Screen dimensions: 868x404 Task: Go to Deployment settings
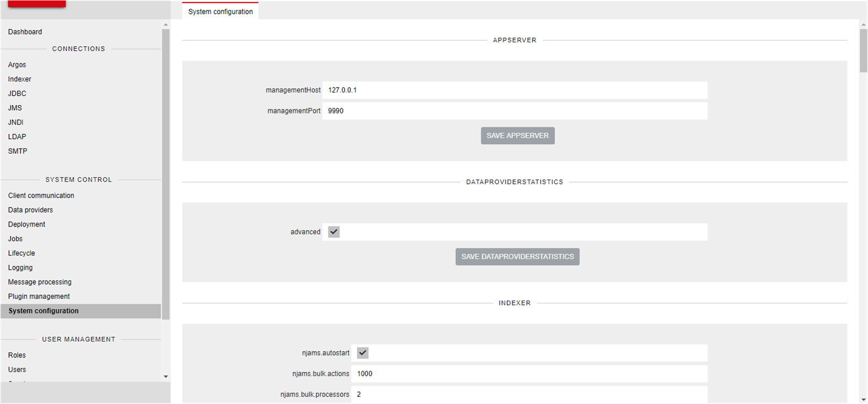[x=27, y=224]
